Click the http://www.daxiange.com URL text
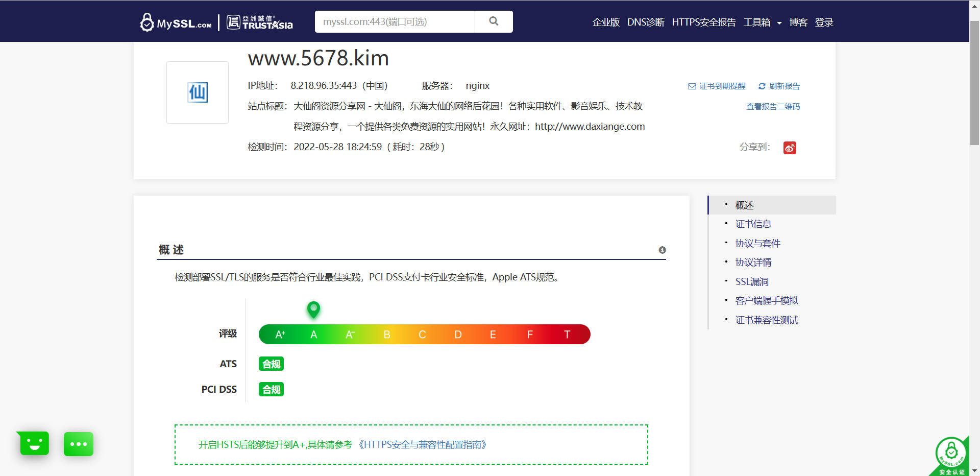 pos(590,127)
